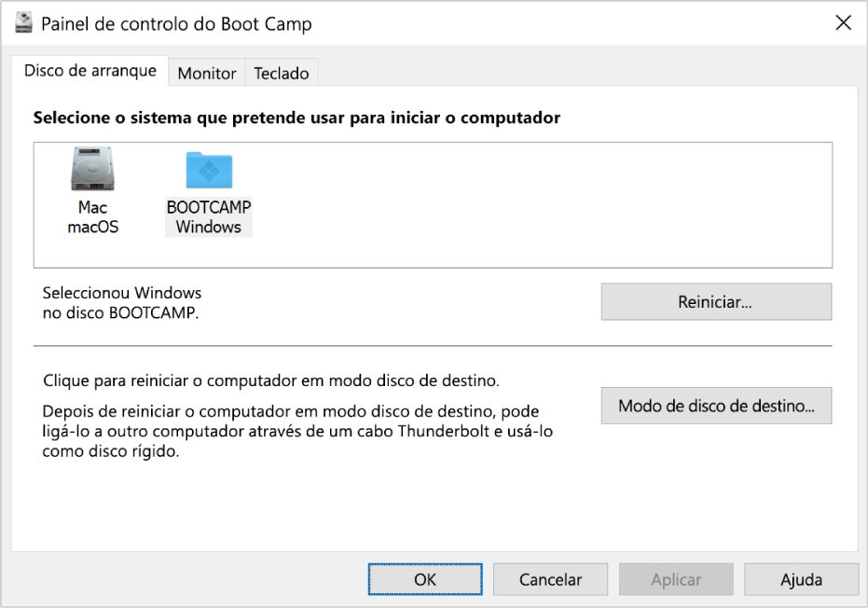Screen dimensions: 868x608
Task: Click the 'BOOTCAMP Windows' label text
Action: click(209, 217)
